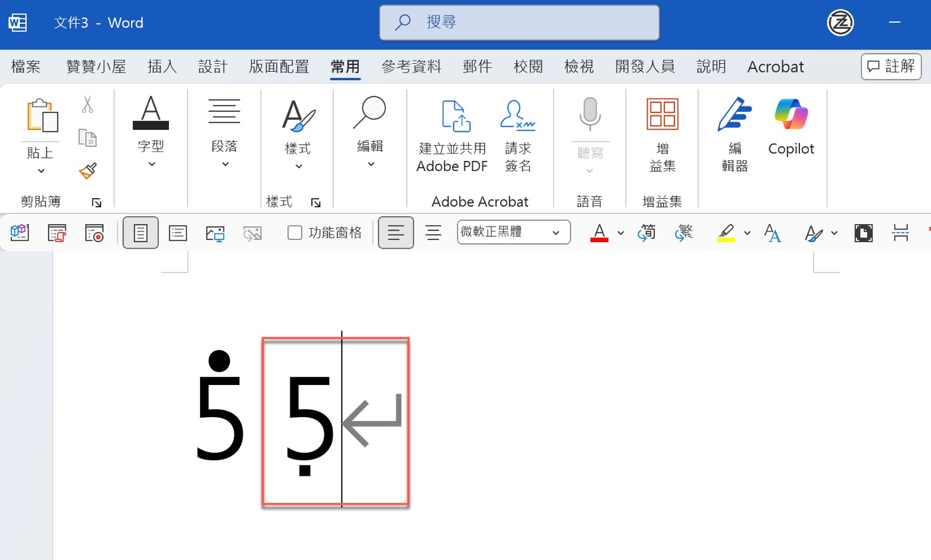Apply red font color swatch
Viewport: 931px width, 560px height.
click(599, 233)
